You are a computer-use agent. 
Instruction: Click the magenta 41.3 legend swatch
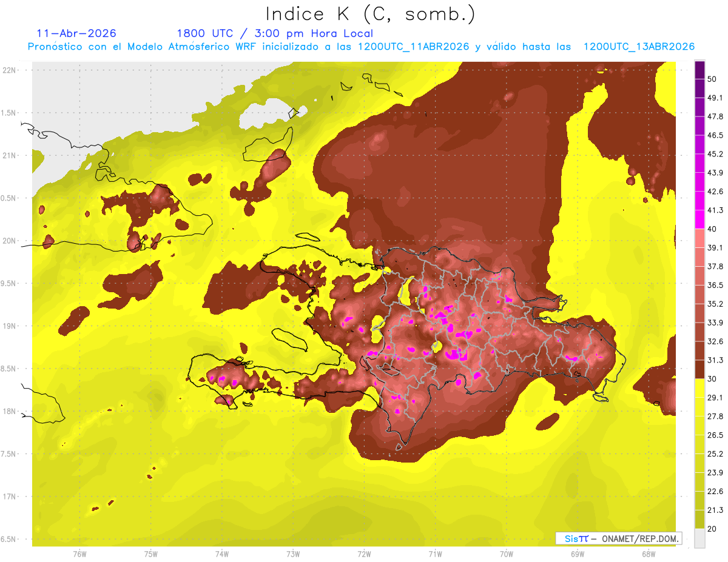[x=699, y=219]
